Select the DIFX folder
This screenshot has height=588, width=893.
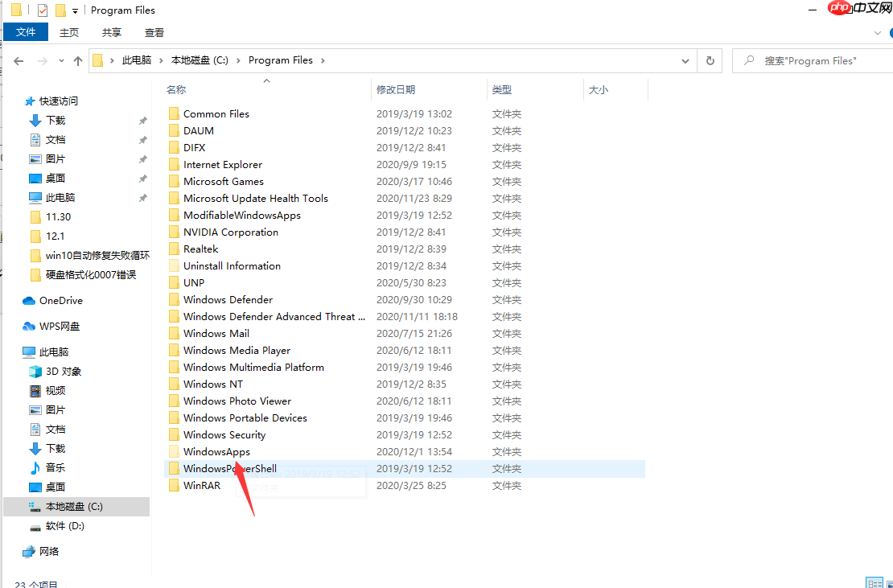(x=194, y=147)
